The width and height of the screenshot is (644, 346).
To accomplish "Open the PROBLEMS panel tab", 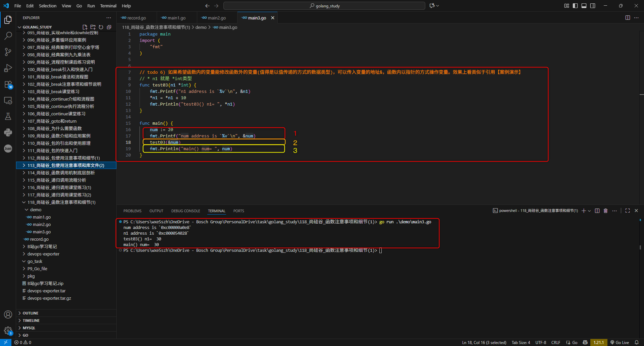I will [132, 211].
